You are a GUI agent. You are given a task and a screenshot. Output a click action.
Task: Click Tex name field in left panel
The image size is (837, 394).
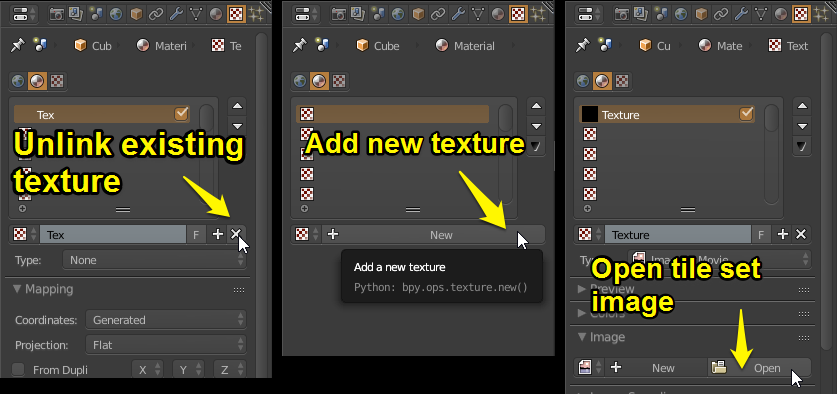point(113,234)
